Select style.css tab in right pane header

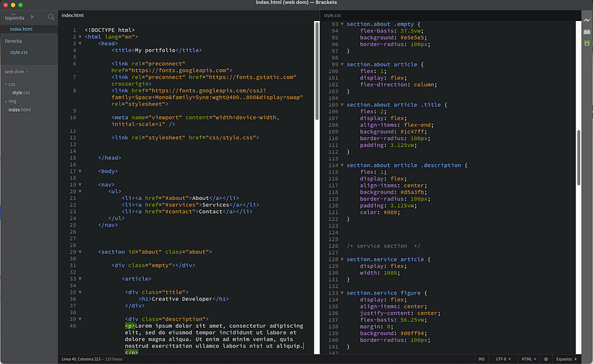(332, 15)
